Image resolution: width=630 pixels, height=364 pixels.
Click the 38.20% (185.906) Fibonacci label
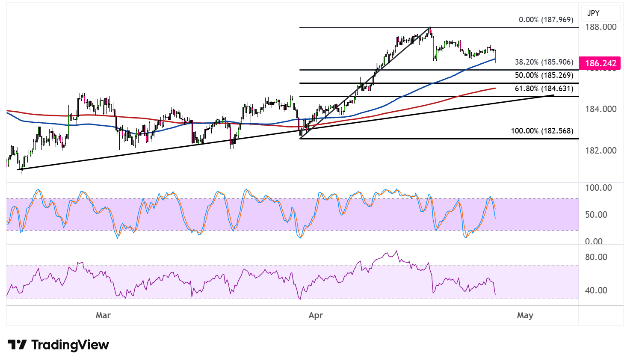click(544, 62)
